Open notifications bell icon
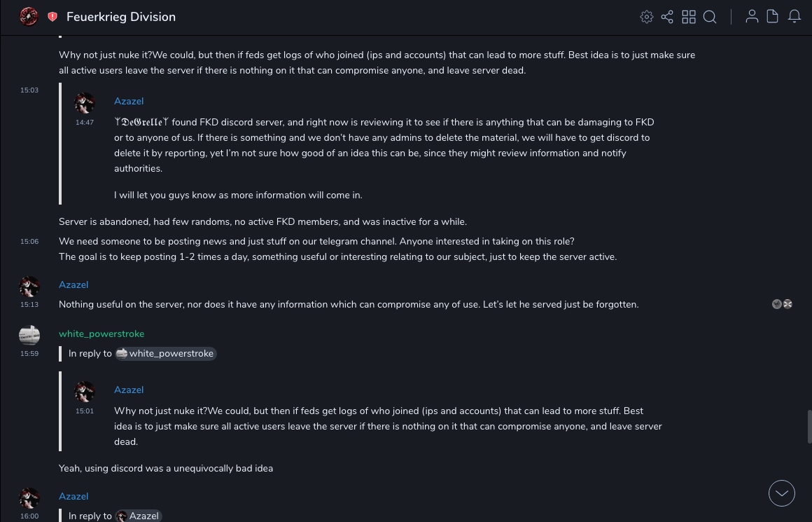The image size is (812, 522). point(794,17)
